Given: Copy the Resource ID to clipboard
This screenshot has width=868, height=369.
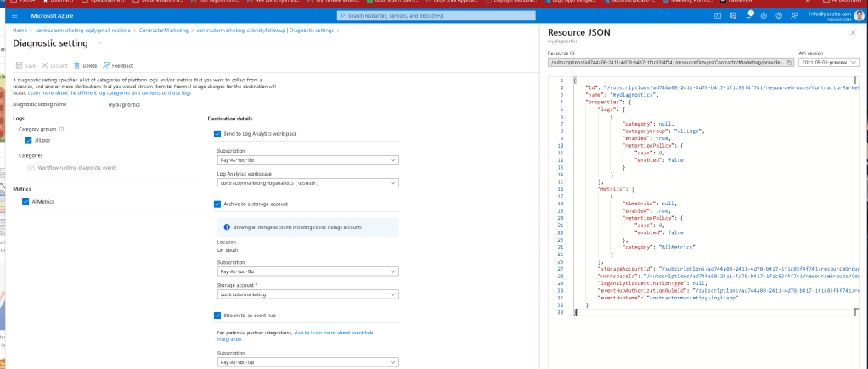Looking at the screenshot, I should 789,63.
